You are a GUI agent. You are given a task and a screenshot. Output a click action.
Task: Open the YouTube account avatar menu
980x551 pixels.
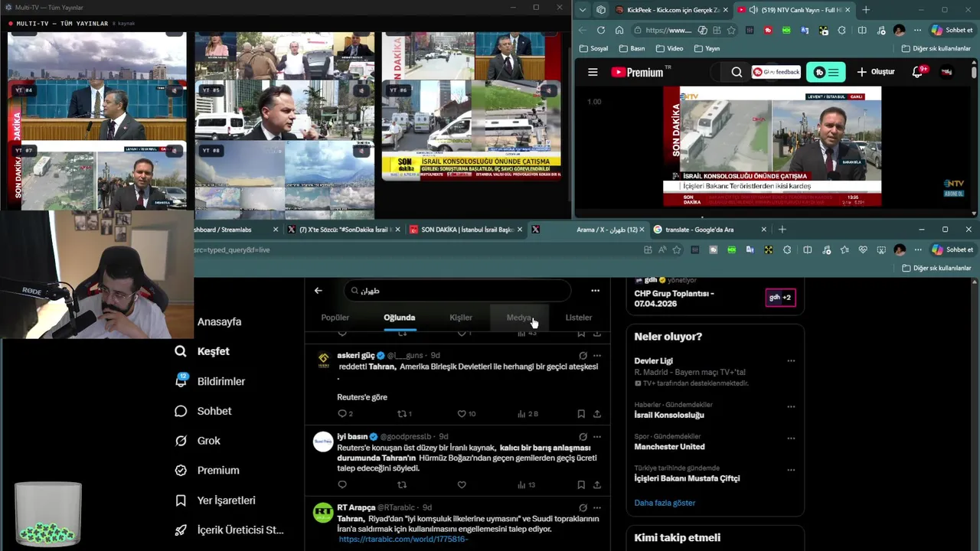(x=947, y=72)
